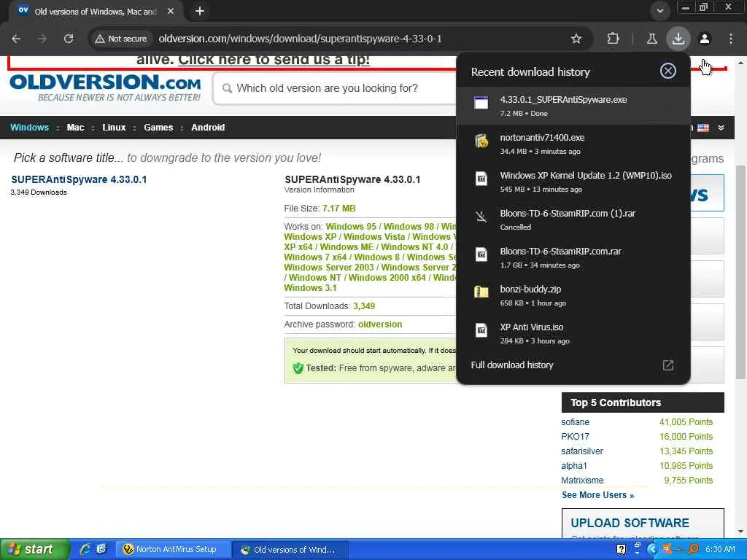This screenshot has width=747, height=560.
Task: Click the Windows 98 compatibility link
Action: (409, 226)
